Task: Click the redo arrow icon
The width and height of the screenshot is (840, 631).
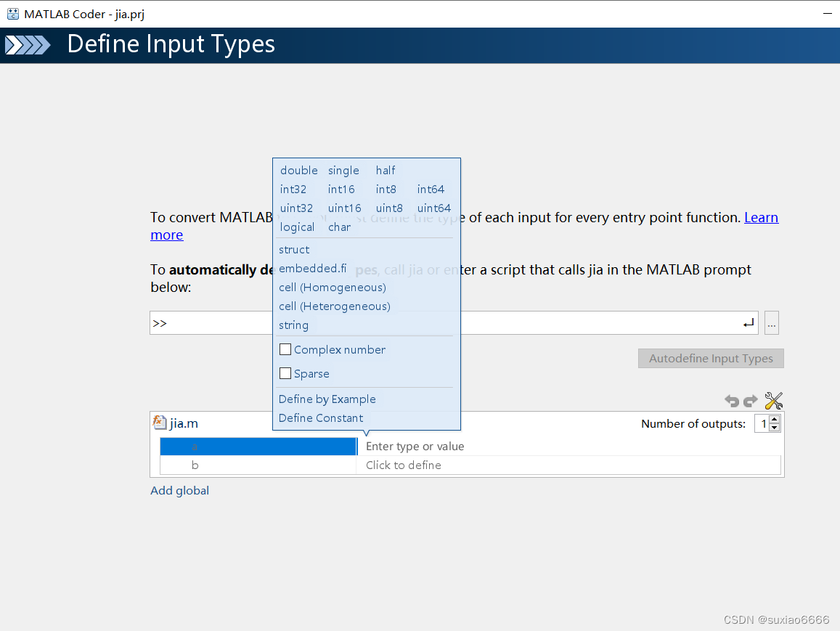Action: point(751,401)
